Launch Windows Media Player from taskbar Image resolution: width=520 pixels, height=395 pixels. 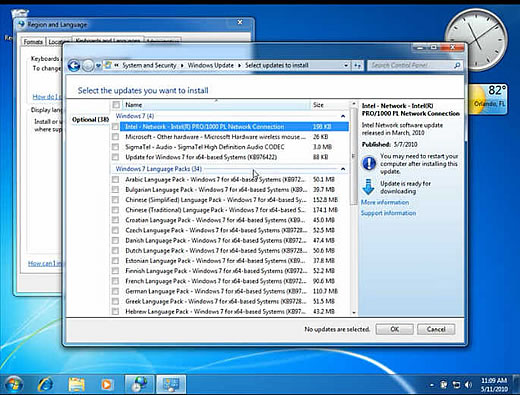coord(107,384)
